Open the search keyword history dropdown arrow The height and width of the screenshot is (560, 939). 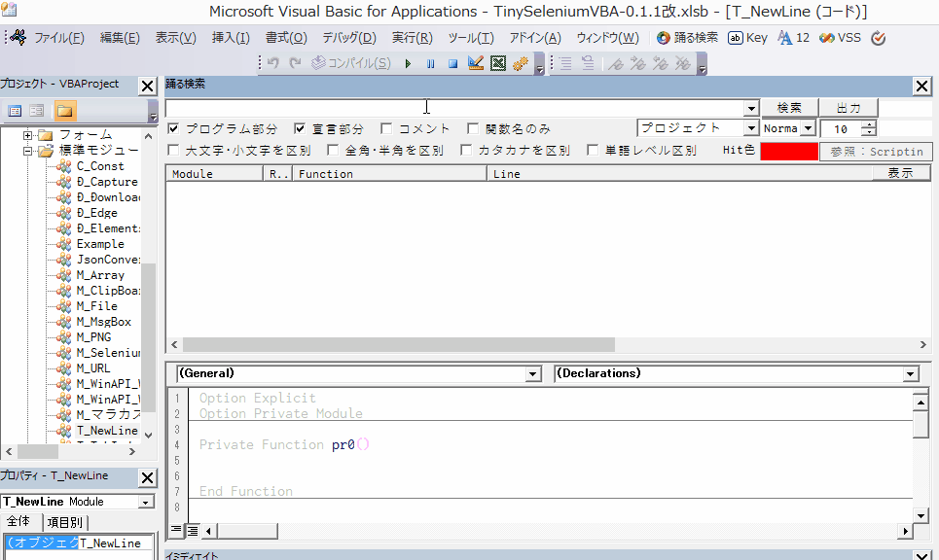click(751, 108)
